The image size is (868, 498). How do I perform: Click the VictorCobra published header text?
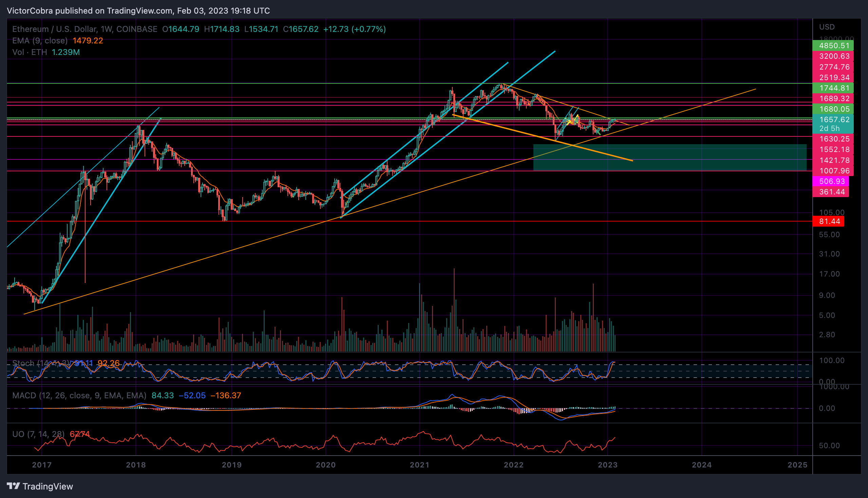pyautogui.click(x=138, y=11)
